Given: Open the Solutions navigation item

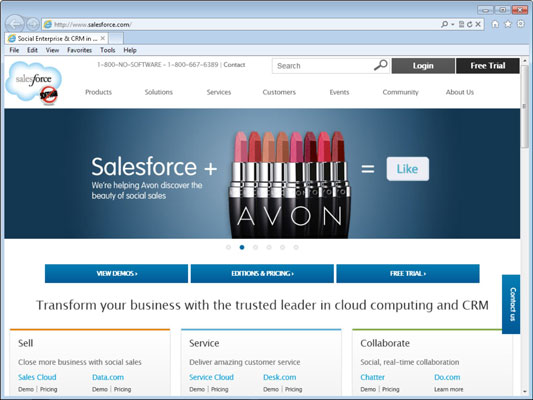Looking at the screenshot, I should click(x=159, y=92).
